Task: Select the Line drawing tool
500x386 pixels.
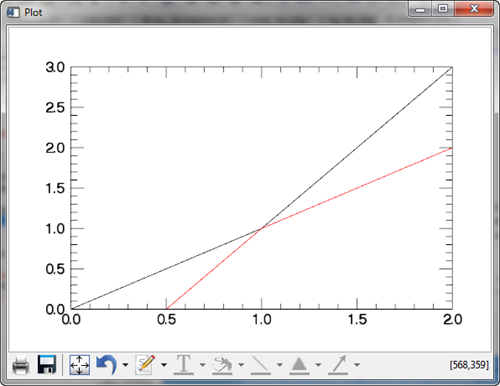Action: pos(261,365)
